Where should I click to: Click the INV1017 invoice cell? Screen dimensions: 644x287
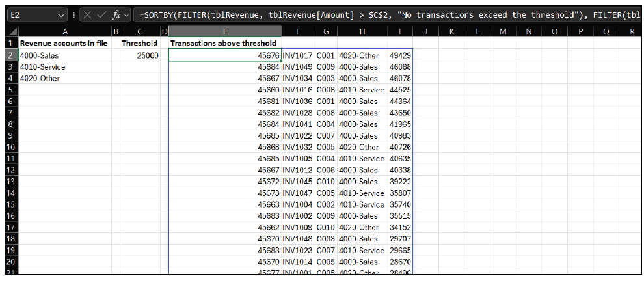[x=298, y=56]
